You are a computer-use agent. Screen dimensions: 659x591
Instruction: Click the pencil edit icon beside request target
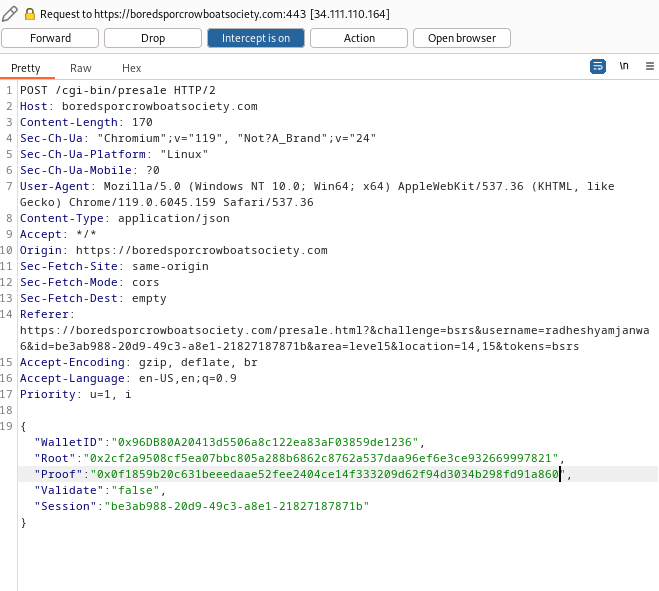(11, 14)
